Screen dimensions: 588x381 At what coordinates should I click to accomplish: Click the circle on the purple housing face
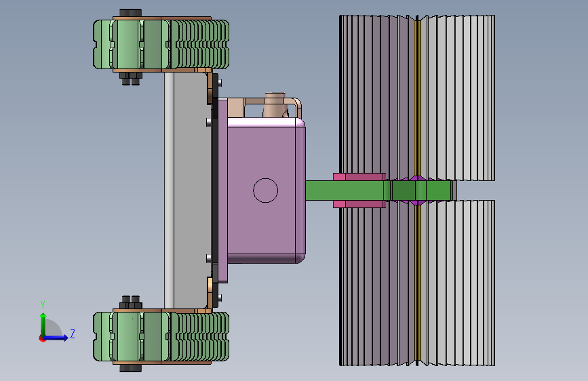(x=265, y=190)
